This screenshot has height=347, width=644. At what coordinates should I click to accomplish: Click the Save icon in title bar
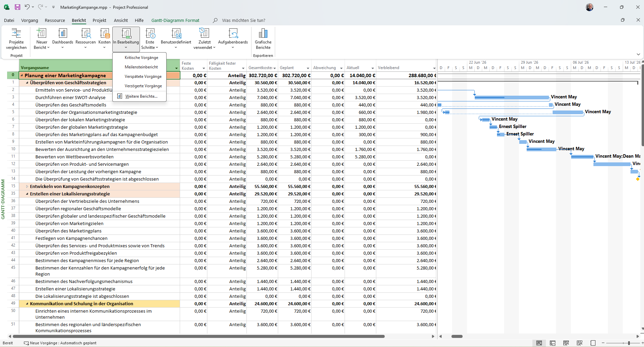pyautogui.click(x=17, y=7)
